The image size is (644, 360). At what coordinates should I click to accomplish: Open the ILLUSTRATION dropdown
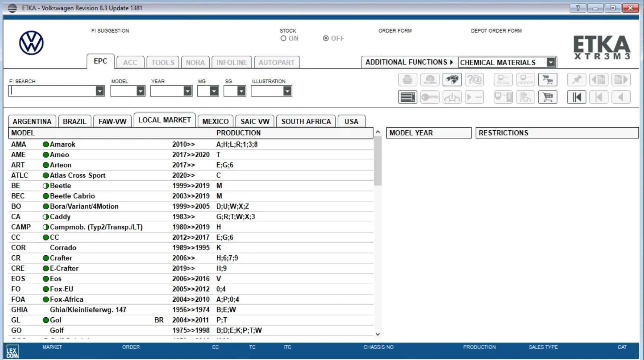287,91
